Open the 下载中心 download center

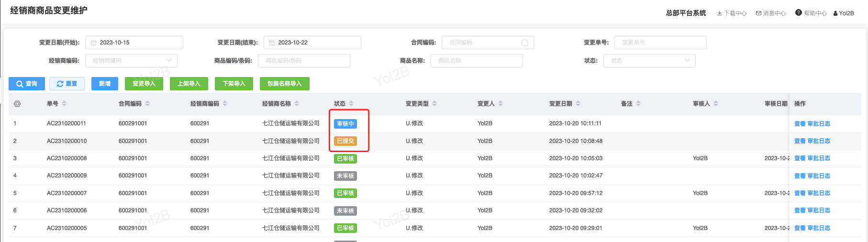pos(732,13)
